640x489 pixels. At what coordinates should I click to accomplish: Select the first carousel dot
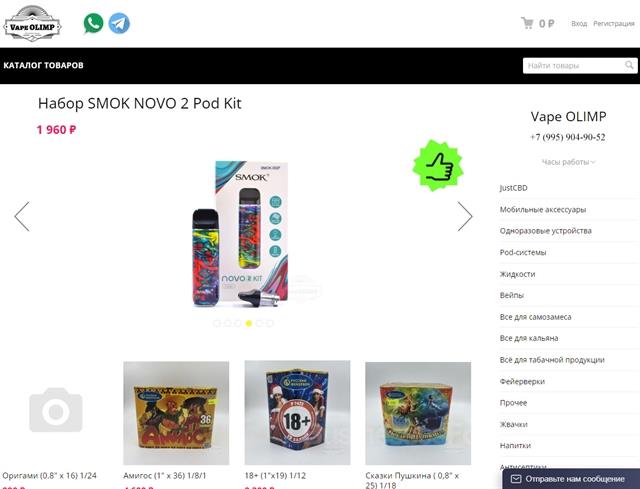(217, 323)
